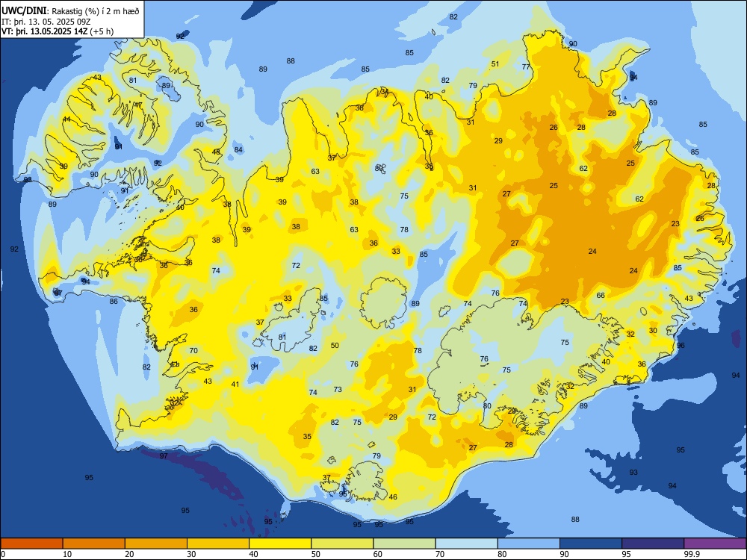The width and height of the screenshot is (747, 560).
Task: Click the map value '70' in the west
Action: click(x=193, y=350)
